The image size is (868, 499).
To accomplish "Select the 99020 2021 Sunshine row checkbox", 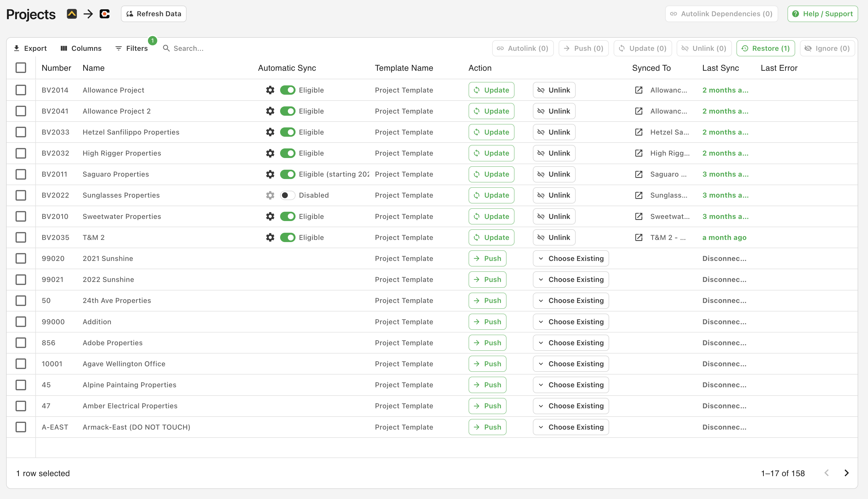I will pyautogui.click(x=21, y=259).
